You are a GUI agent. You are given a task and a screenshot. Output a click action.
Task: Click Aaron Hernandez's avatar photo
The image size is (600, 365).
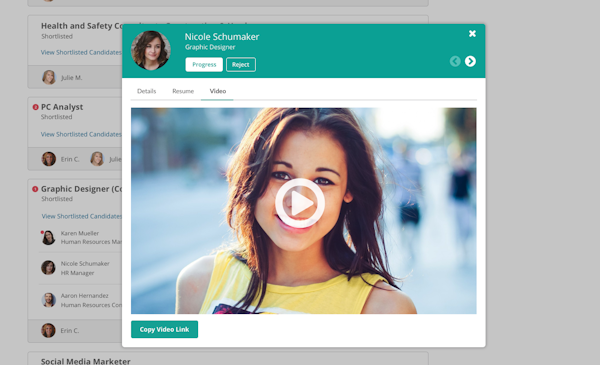pos(49,300)
